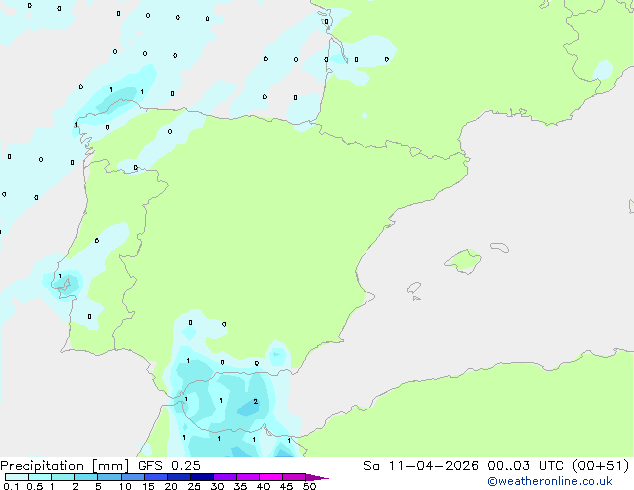Click the 35–40 mm legend color swatch
Screen dimensions: 634x490
[x=247, y=477]
